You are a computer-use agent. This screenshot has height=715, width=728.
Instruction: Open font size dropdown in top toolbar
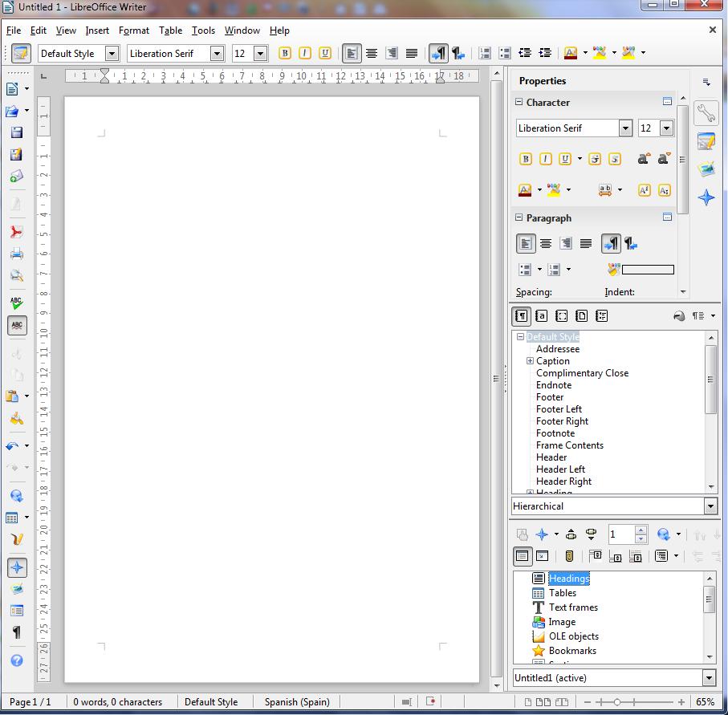(261, 54)
